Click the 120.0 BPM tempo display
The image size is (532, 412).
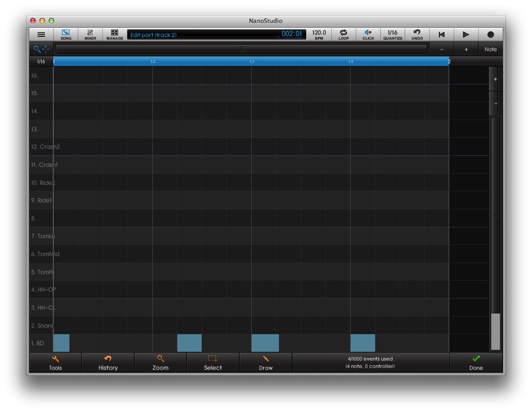coord(319,34)
